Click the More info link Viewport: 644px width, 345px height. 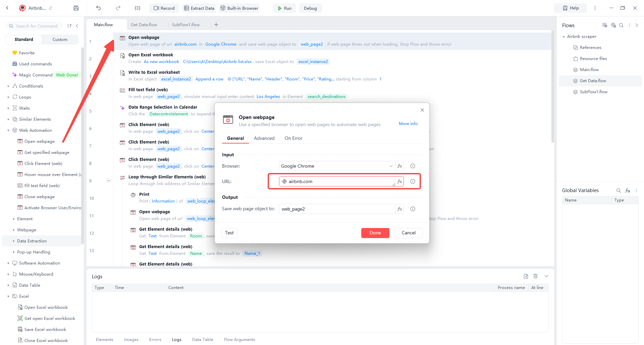point(408,123)
